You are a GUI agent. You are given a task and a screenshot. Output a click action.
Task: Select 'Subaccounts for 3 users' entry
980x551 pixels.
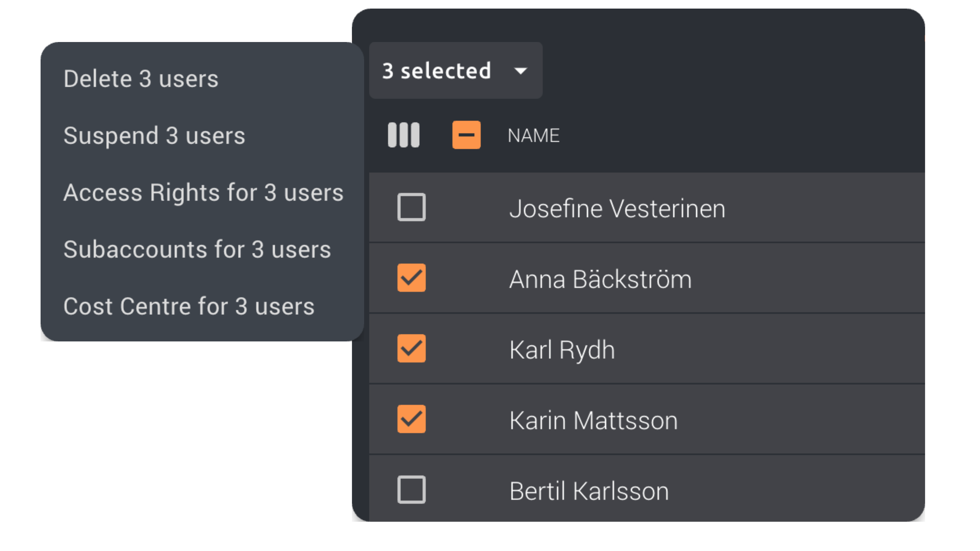coord(197,249)
